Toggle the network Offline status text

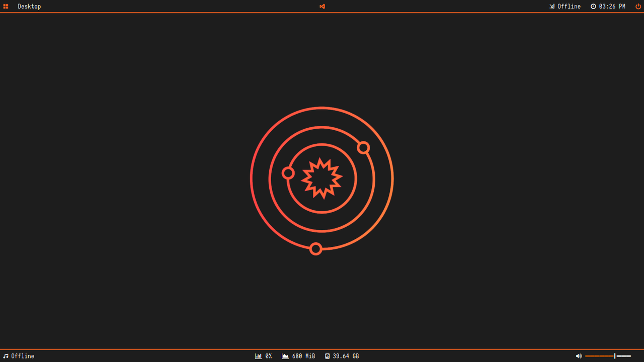coord(569,7)
